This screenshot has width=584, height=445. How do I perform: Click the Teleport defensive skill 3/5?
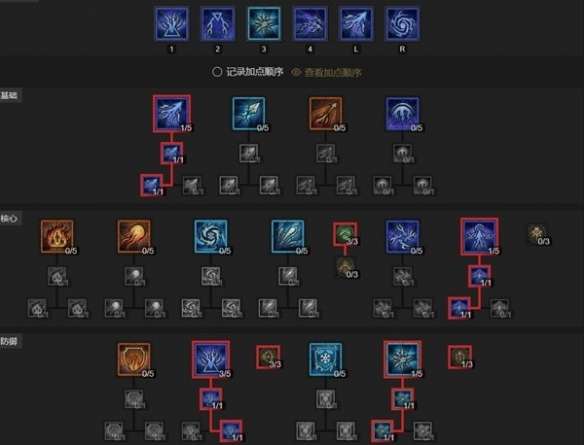[211, 359]
